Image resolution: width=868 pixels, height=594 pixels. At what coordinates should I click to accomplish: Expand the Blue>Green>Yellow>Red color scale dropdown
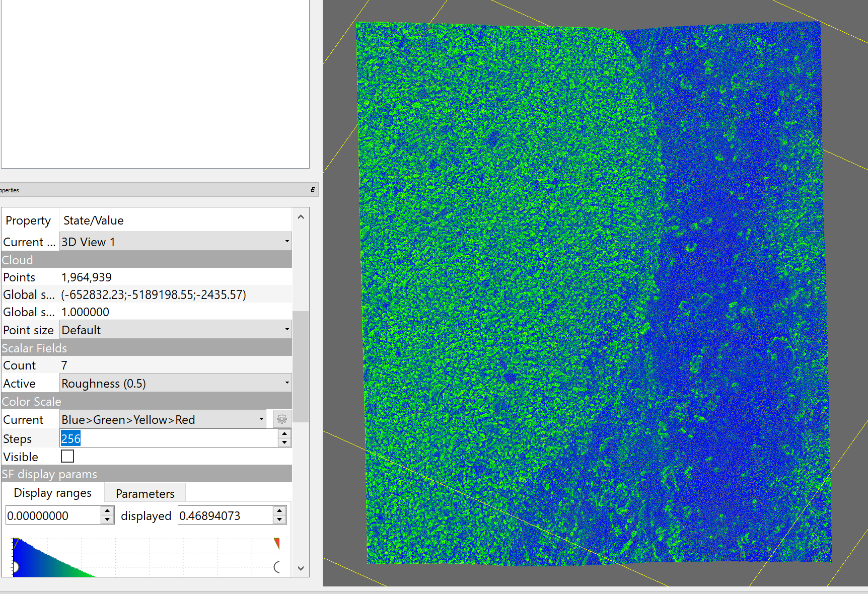pyautogui.click(x=163, y=419)
